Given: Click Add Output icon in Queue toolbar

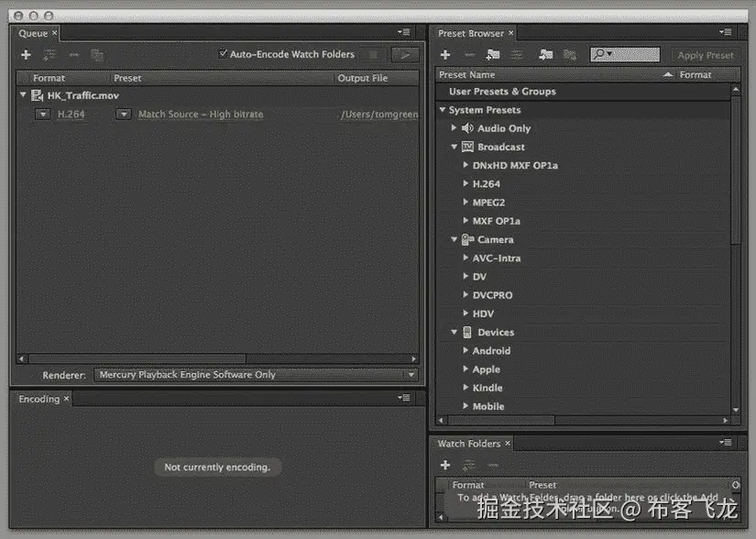Looking at the screenshot, I should 49,55.
